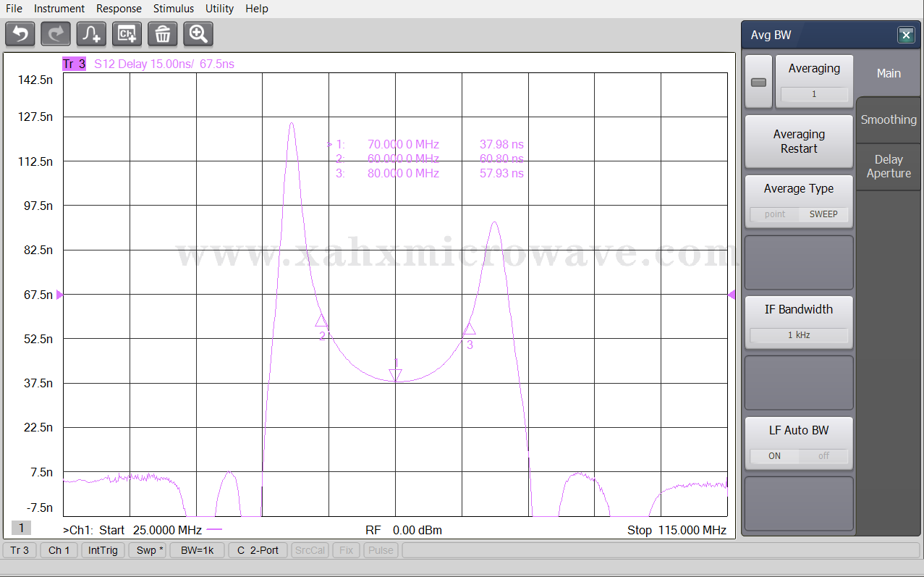This screenshot has height=577, width=924.
Task: Click the Tr 3 status bar button
Action: [20, 550]
